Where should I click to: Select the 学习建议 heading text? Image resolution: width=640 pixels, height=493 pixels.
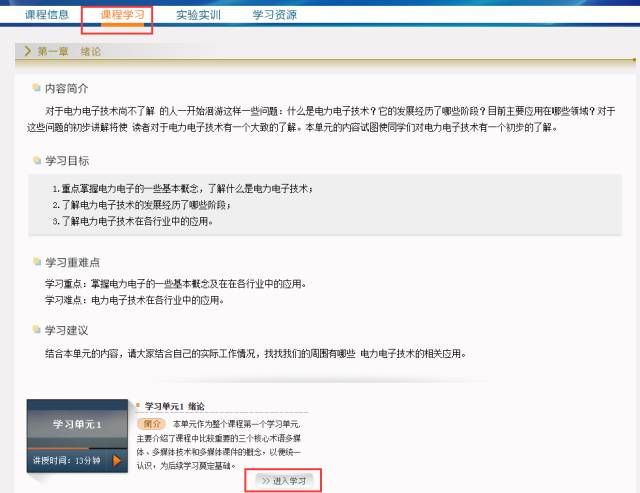pos(67,330)
